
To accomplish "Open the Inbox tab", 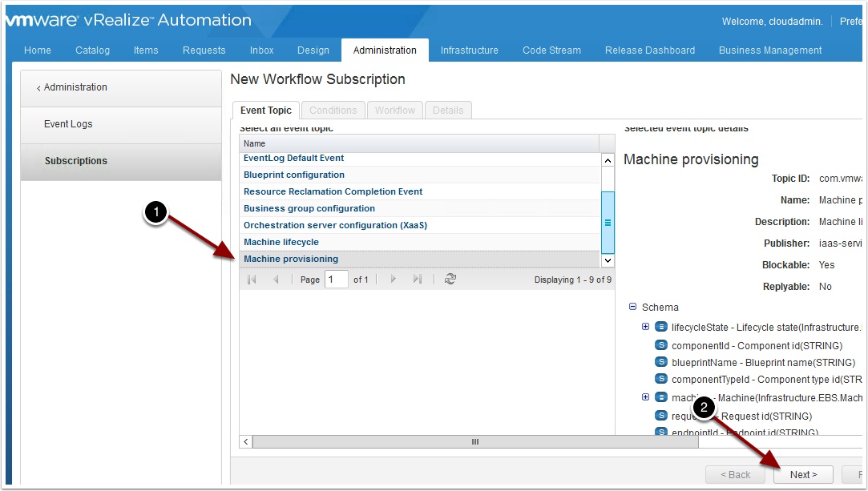I will coord(262,50).
